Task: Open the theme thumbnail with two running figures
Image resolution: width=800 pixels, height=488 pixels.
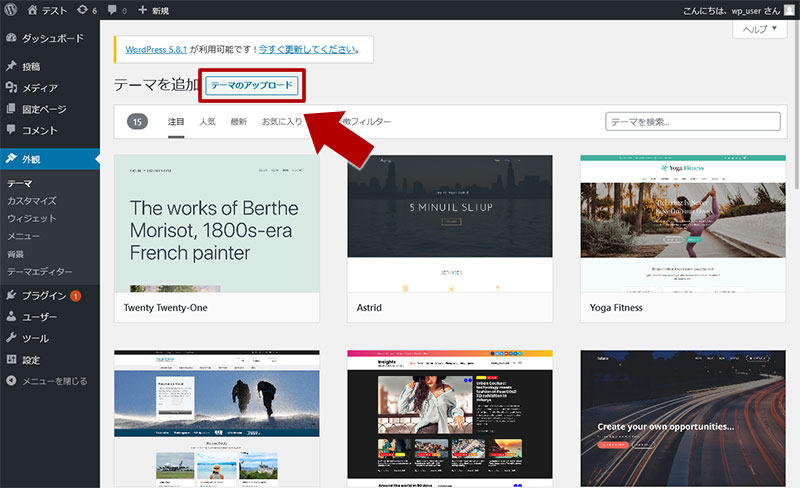Action: coord(217,419)
